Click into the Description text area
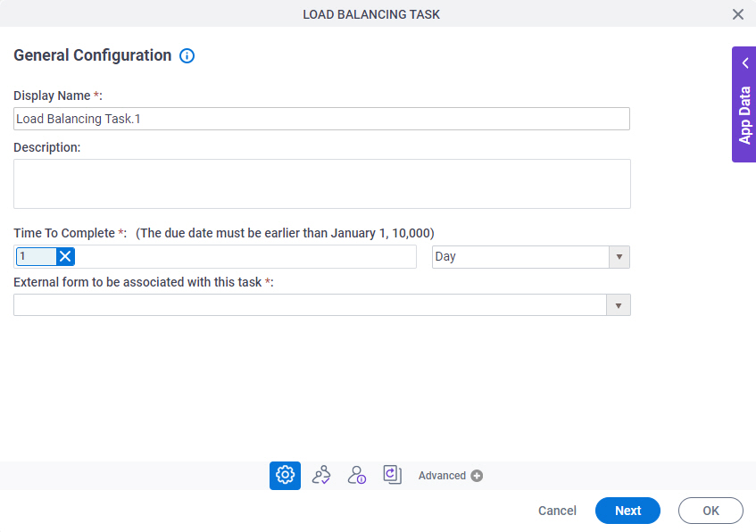 pyautogui.click(x=322, y=184)
